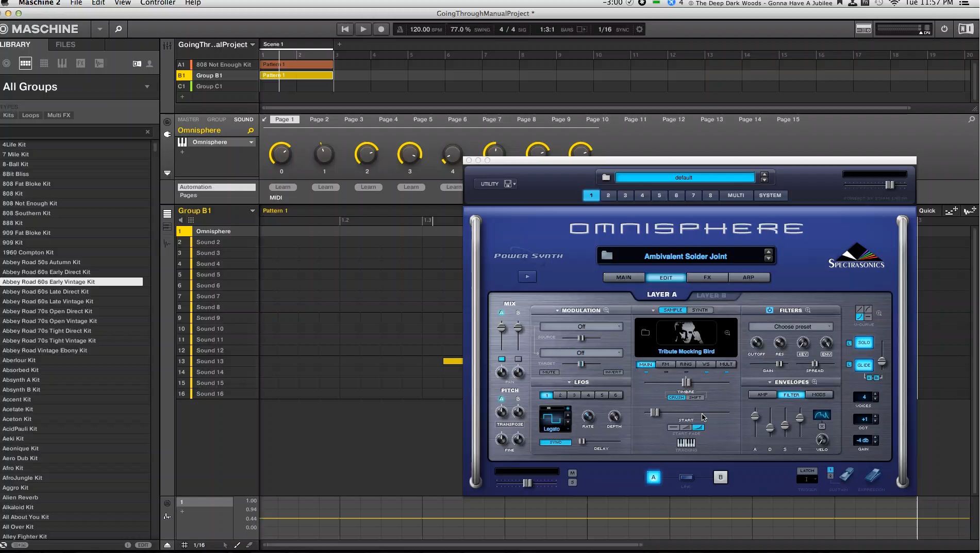Click the AMP envelope button

coord(762,395)
